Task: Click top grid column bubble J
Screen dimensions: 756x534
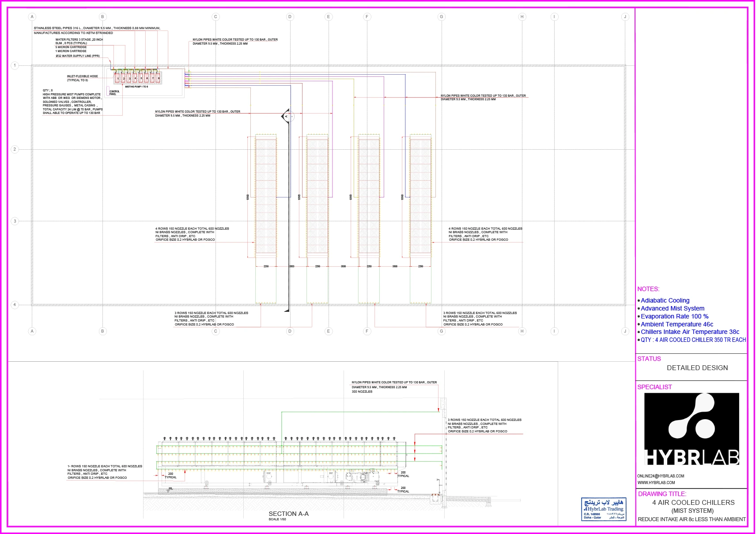Action: 625,17
